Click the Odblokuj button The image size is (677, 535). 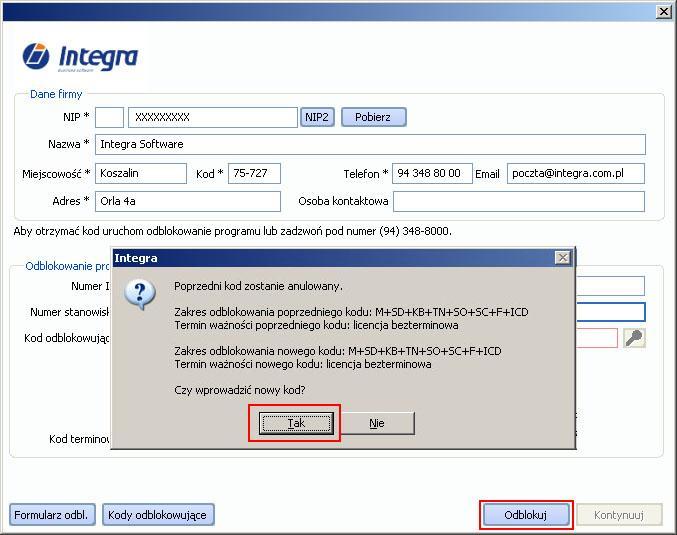coord(525,515)
